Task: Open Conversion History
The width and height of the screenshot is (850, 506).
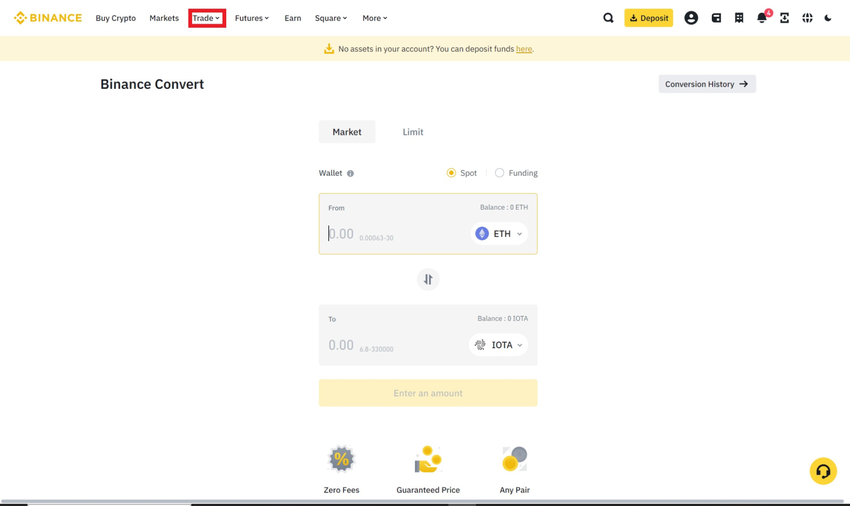Action: pos(707,84)
